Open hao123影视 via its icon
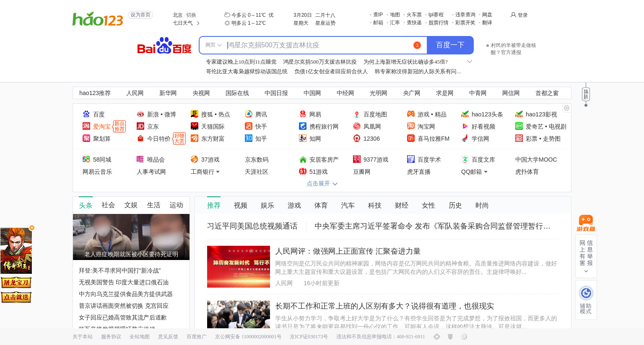Viewport: 644px width, 345px height. coord(519,114)
